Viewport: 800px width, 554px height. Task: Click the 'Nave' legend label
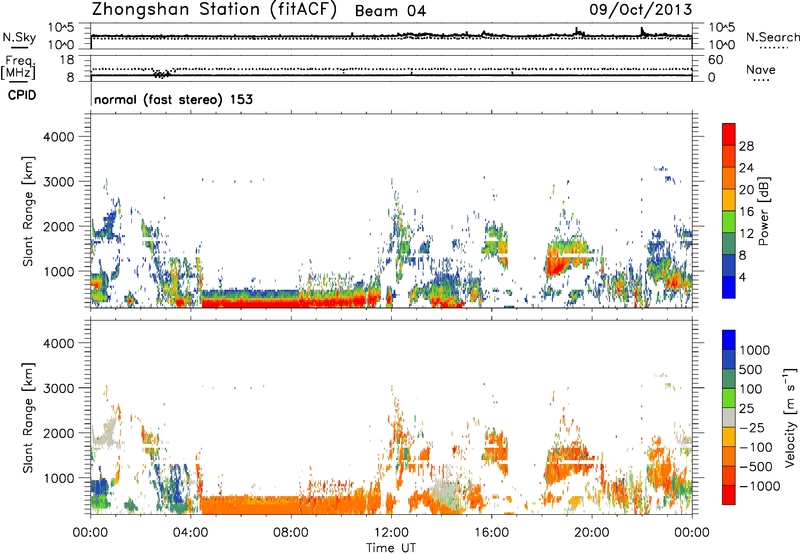[761, 70]
